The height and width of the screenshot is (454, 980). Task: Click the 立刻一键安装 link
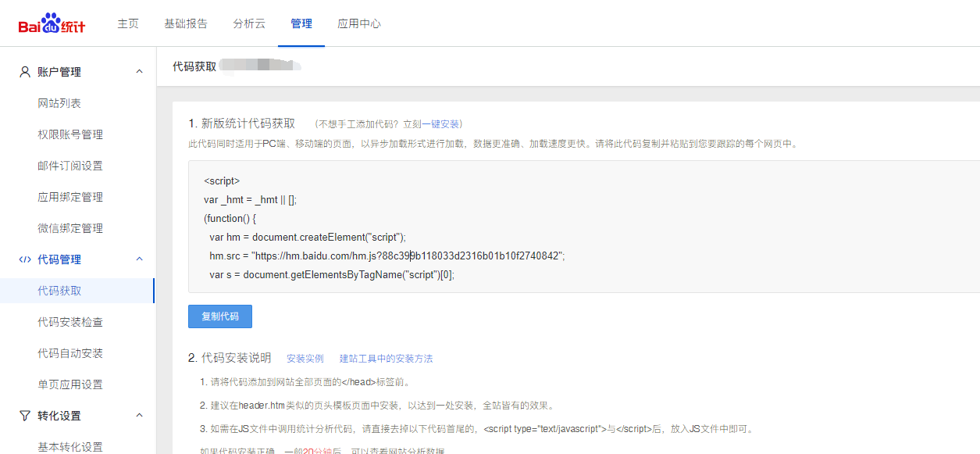[x=432, y=124]
